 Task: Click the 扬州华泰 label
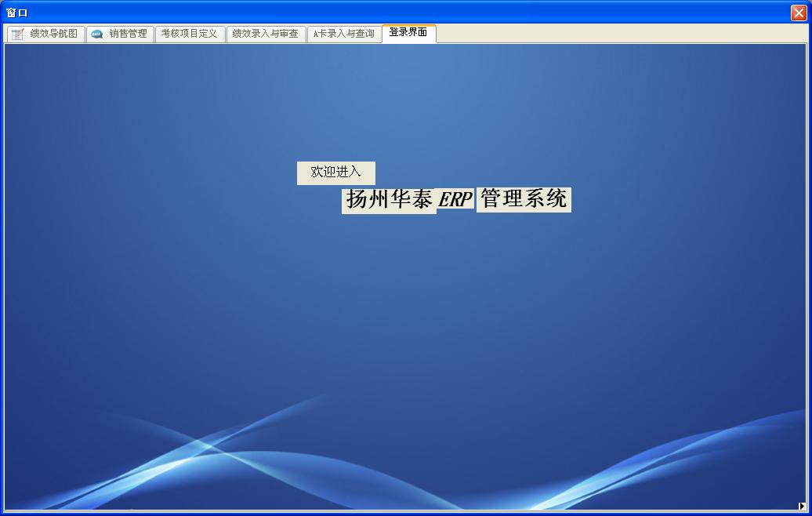coord(389,201)
